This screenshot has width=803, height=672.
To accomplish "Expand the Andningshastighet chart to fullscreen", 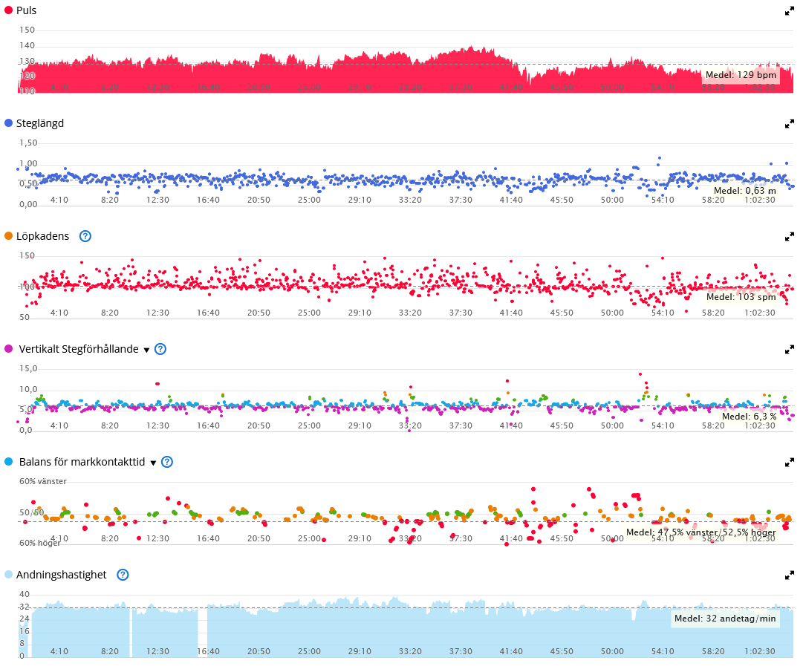I will tap(789, 575).
